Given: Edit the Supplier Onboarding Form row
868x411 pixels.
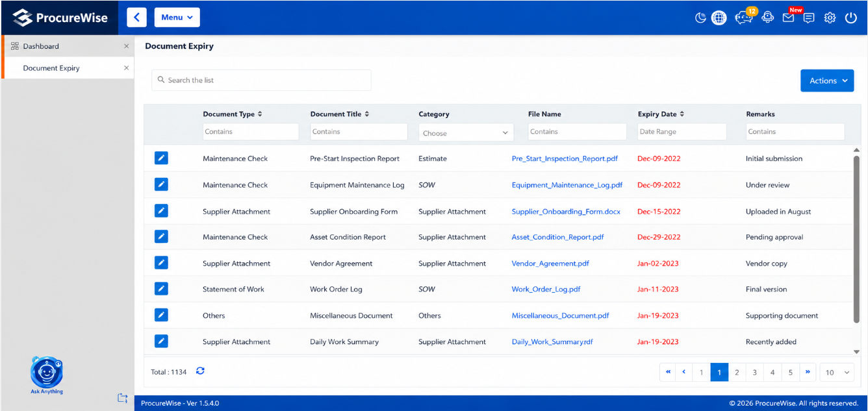Looking at the screenshot, I should (161, 211).
